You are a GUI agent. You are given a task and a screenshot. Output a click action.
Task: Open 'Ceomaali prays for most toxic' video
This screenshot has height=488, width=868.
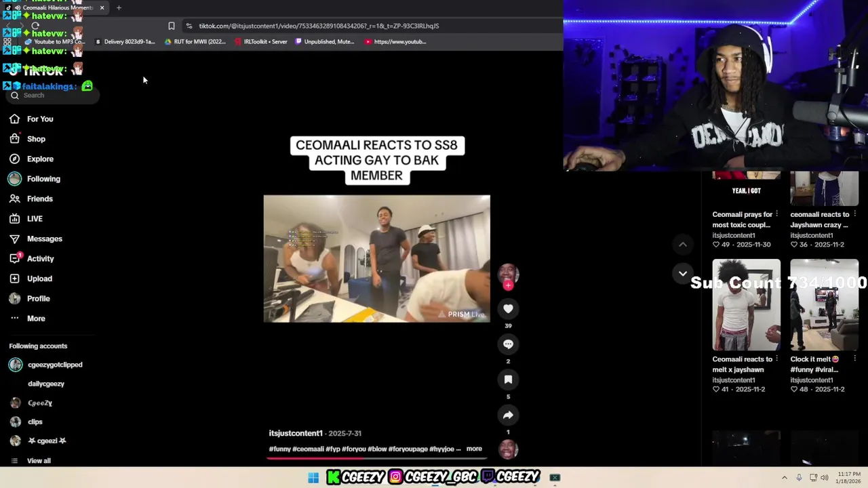[x=742, y=220]
